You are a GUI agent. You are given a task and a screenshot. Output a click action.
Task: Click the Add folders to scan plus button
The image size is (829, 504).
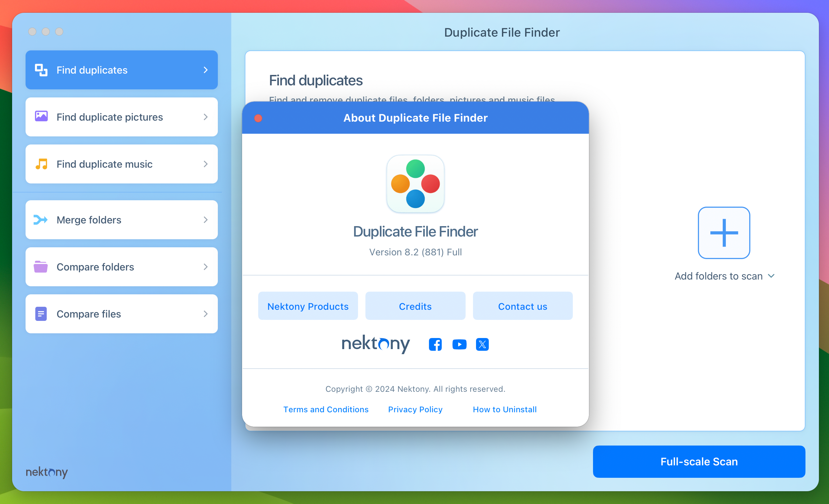click(x=723, y=233)
